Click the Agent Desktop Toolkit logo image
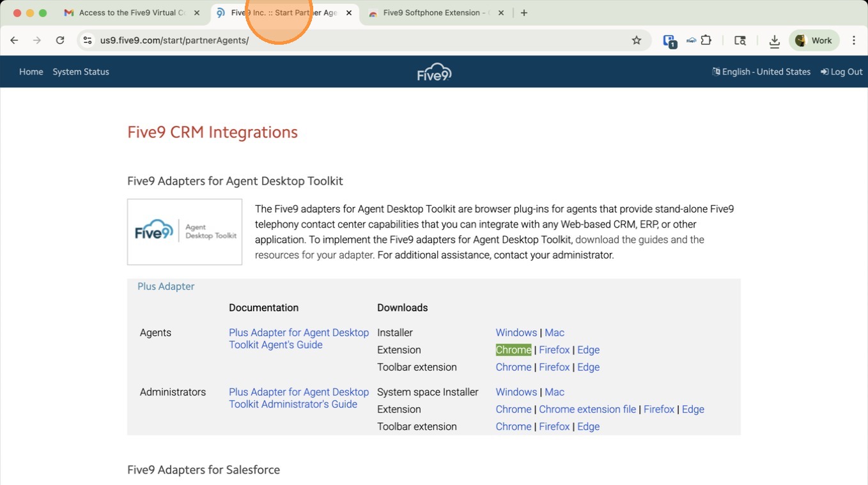Image resolution: width=868 pixels, height=485 pixels. click(185, 232)
